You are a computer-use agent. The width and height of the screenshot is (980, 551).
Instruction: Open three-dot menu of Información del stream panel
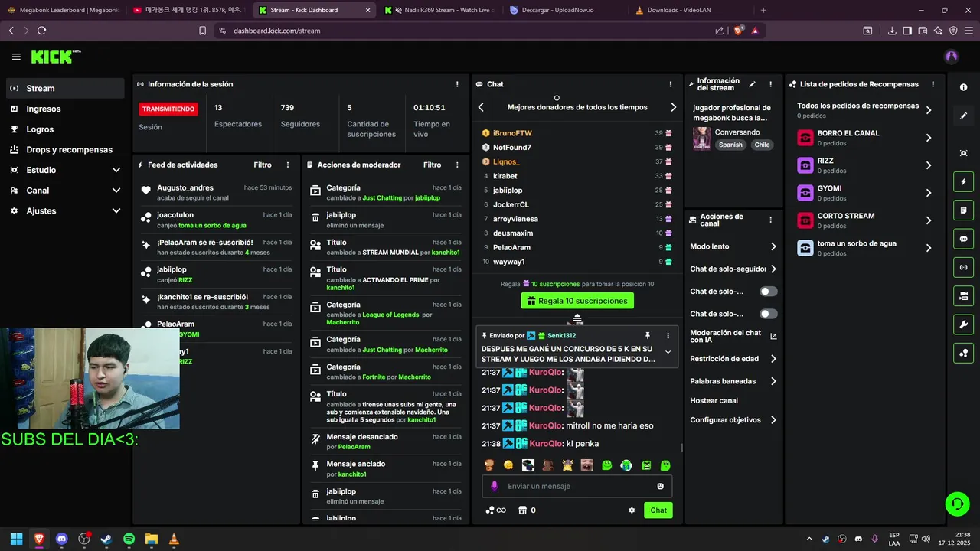[771, 84]
